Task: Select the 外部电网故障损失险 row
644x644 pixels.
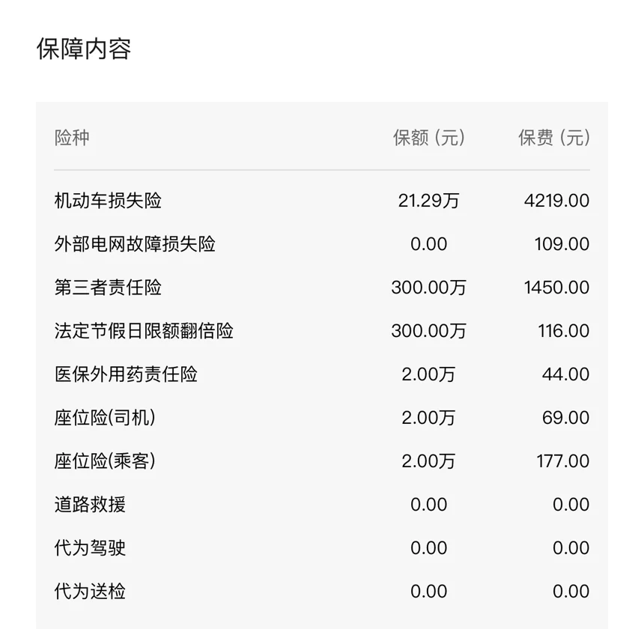Action: pyautogui.click(x=322, y=244)
